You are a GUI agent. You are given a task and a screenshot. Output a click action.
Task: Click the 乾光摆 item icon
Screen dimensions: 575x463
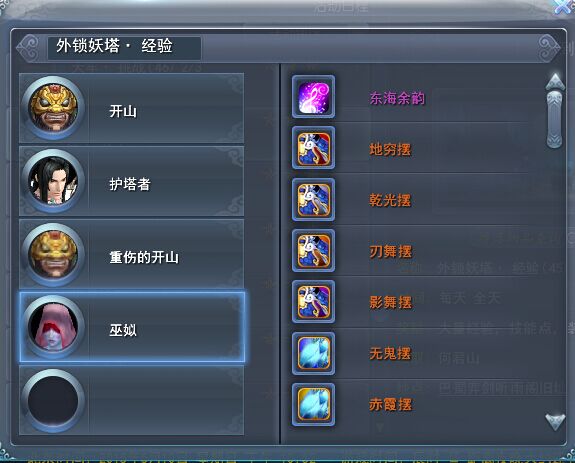314,199
